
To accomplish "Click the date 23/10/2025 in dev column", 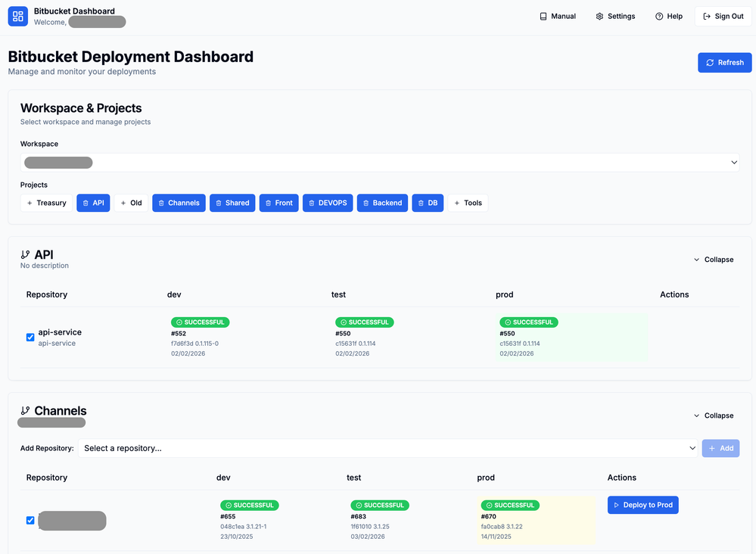I will 237,537.
